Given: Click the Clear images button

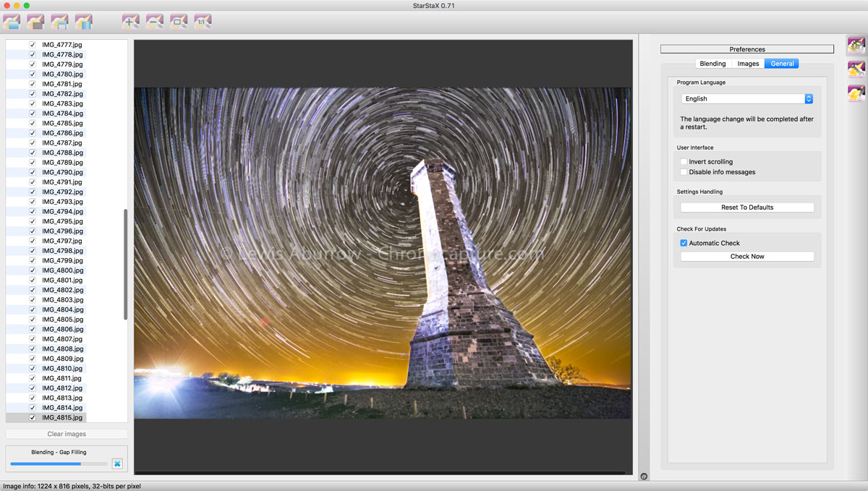Looking at the screenshot, I should pyautogui.click(x=67, y=434).
